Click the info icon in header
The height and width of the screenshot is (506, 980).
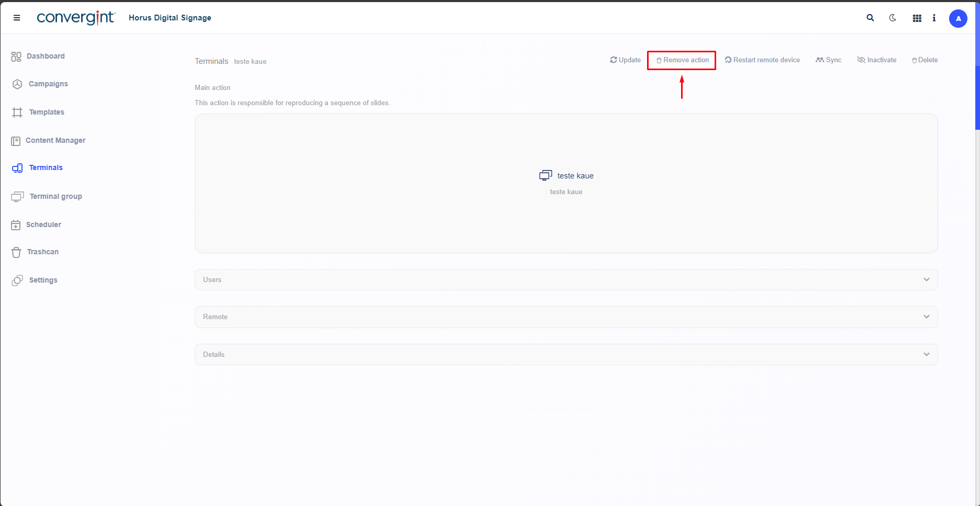(934, 18)
